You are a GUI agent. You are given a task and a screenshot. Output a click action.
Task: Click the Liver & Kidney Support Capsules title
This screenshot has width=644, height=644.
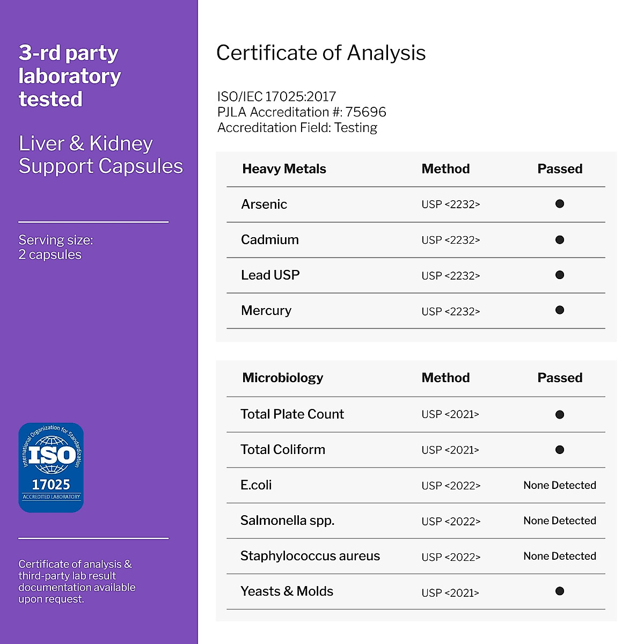click(101, 155)
